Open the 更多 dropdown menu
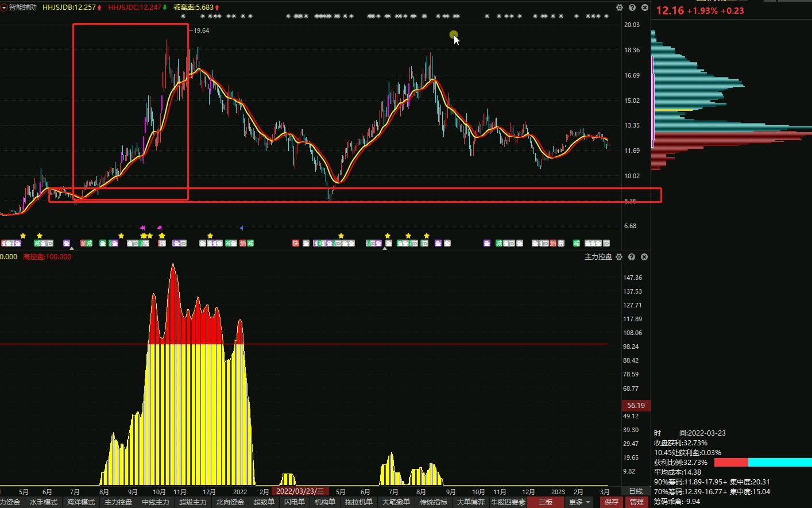Viewport: 812px width, 508px height. (x=579, y=502)
